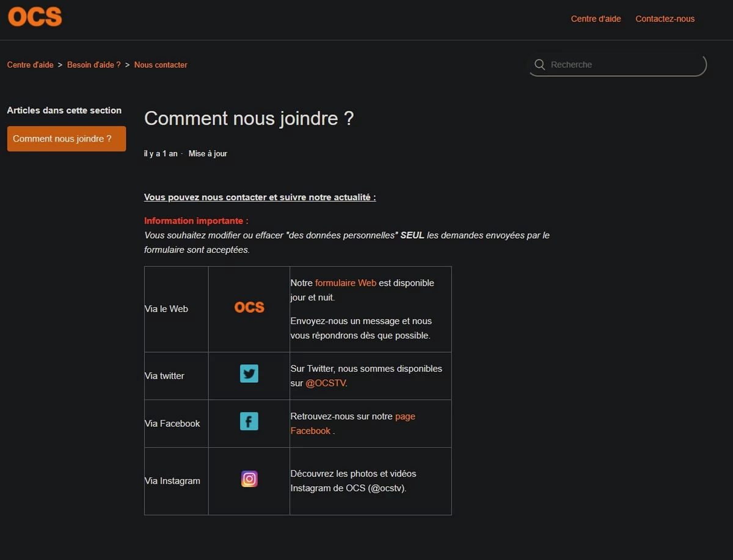Click the underlined Vous pouvez nous contacter heading
The width and height of the screenshot is (733, 560).
[x=260, y=197]
